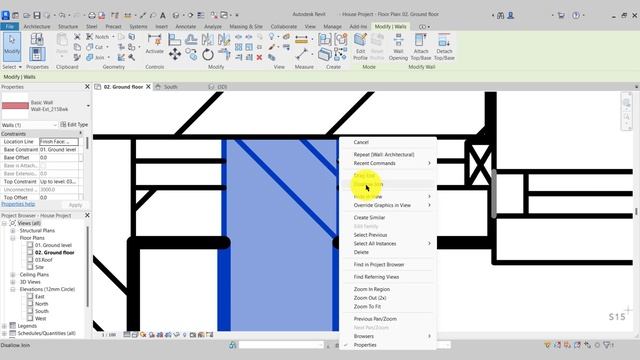Click the Notch geometry tool
This screenshot has height=360, width=640.
tap(97, 37)
